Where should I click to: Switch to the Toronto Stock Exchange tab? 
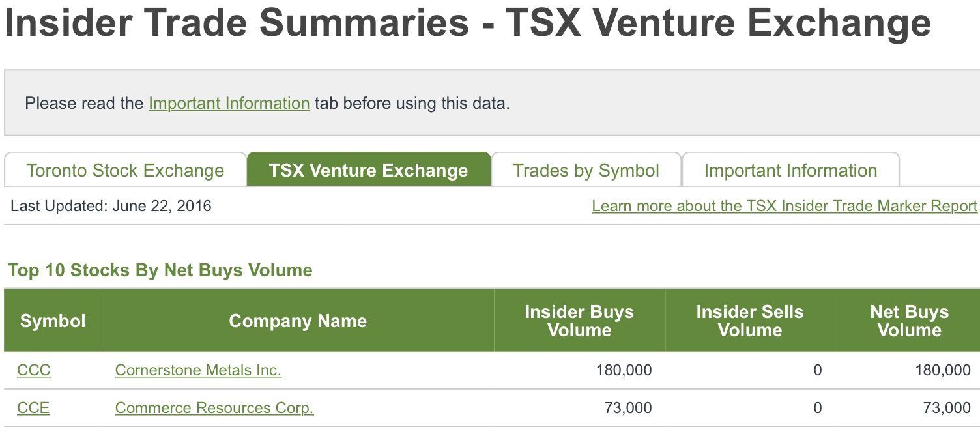tap(125, 171)
